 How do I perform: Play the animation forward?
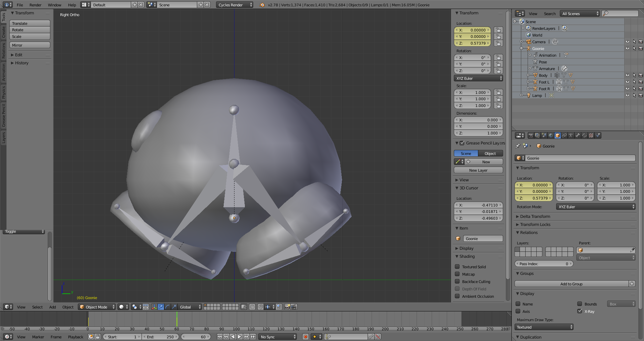click(x=239, y=337)
